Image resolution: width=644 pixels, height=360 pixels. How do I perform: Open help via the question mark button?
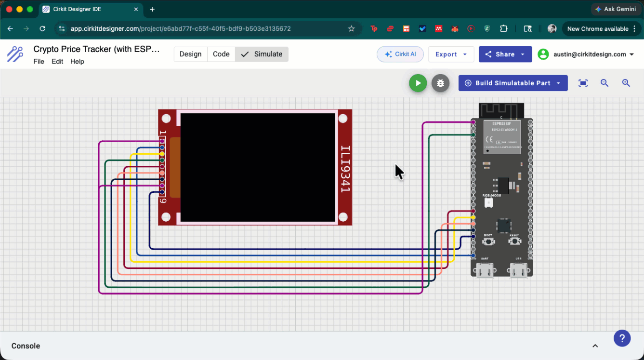(622, 338)
